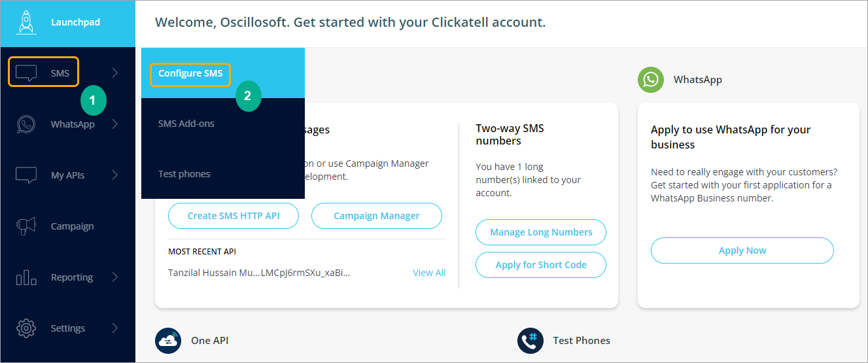Click the Settings gear icon
This screenshot has height=363, width=868.
[x=26, y=328]
